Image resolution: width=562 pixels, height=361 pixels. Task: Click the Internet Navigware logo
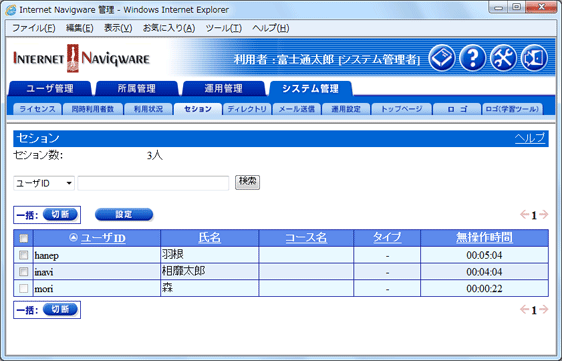pyautogui.click(x=81, y=58)
